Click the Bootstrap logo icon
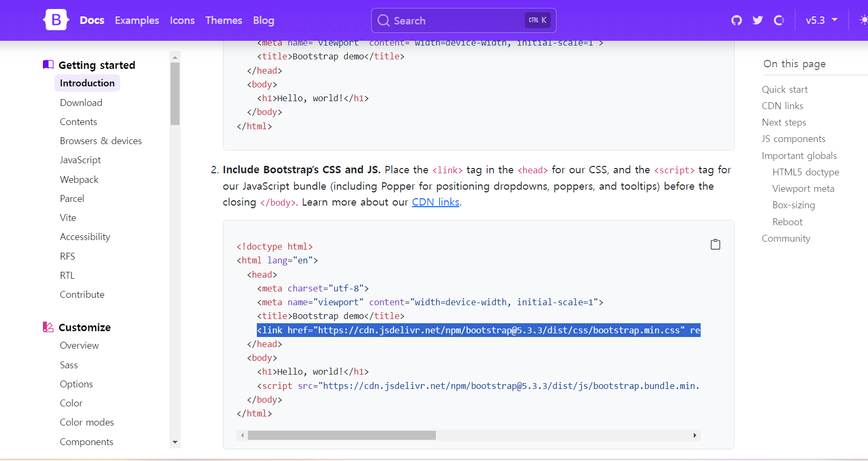The height and width of the screenshot is (461, 868). coord(56,20)
